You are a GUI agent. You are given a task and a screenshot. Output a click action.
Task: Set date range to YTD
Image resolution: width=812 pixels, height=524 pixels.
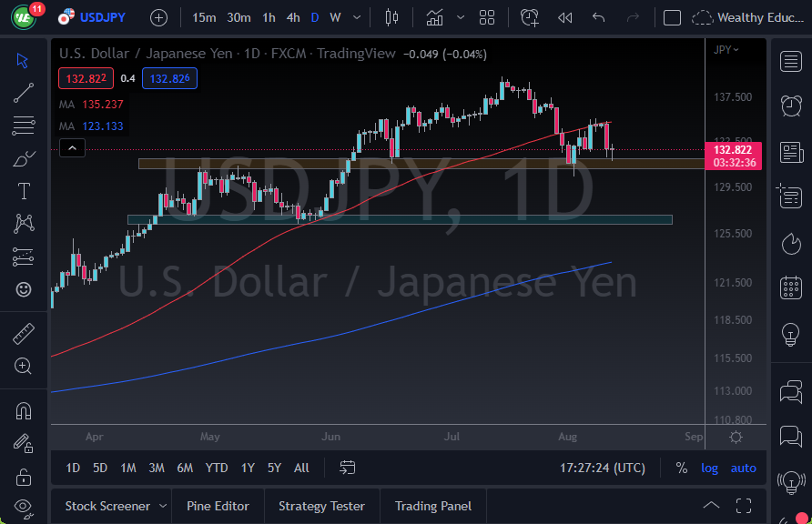217,469
